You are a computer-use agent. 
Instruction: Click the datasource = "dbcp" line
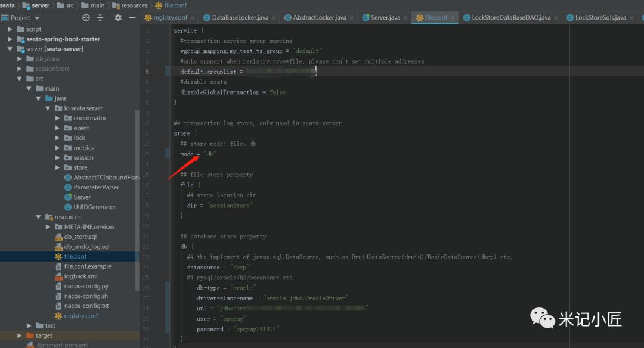218,267
